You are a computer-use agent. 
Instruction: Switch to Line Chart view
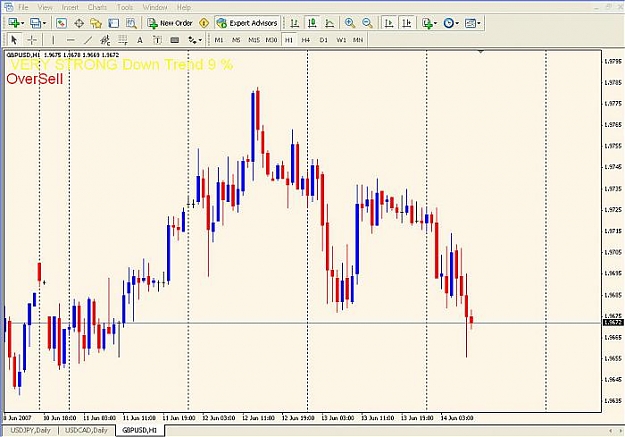click(330, 23)
